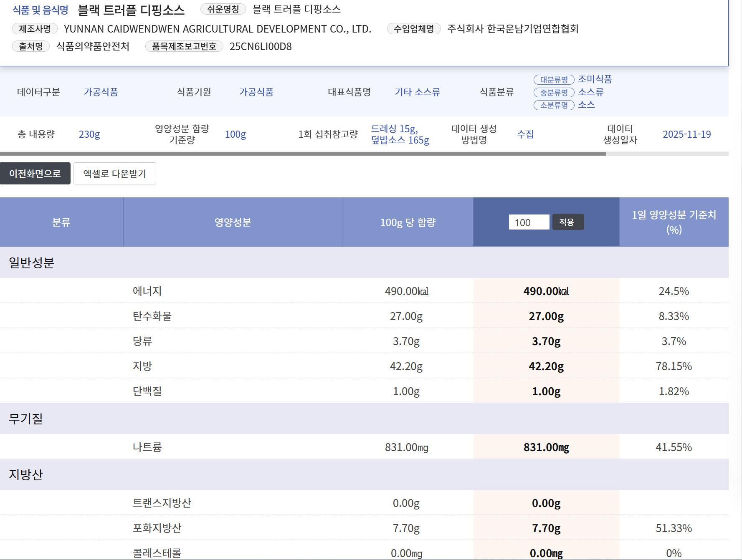Image resolution: width=742 pixels, height=560 pixels.
Task: Click the 제조사명 label badge
Action: (35, 29)
